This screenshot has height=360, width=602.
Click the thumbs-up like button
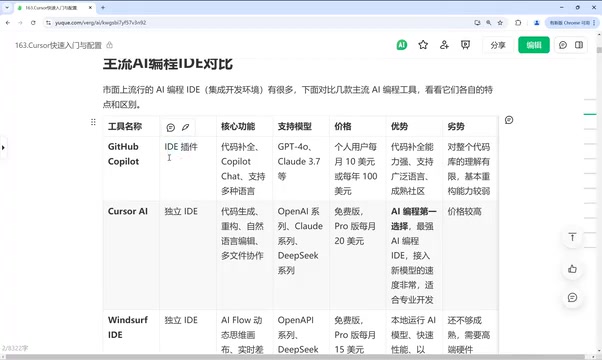click(x=572, y=269)
